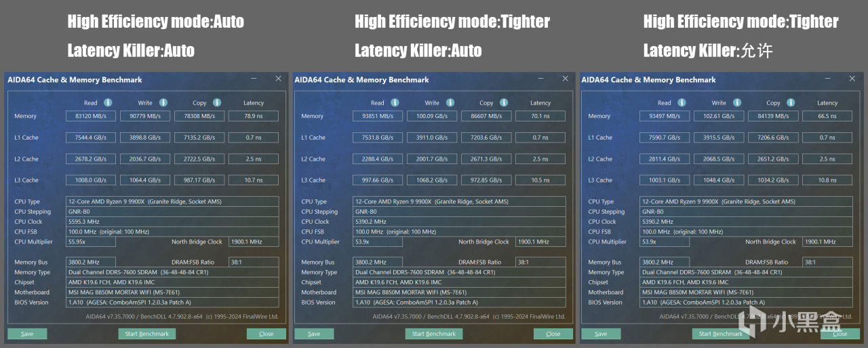Click Close button in 5595.3 MHz CPU clock window
This screenshot has height=348, width=868.
[267, 334]
